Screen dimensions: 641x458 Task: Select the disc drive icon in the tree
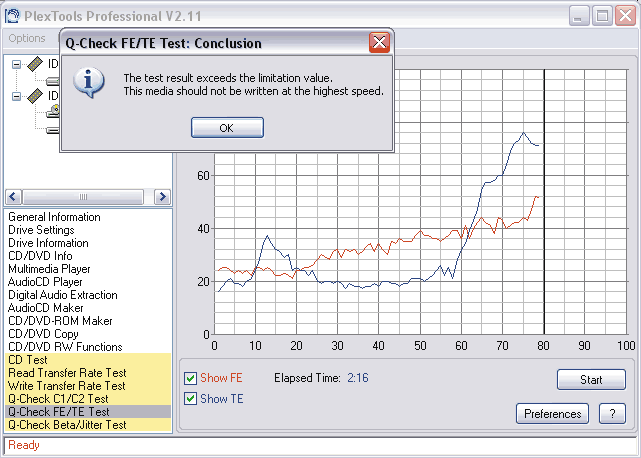pos(53,111)
